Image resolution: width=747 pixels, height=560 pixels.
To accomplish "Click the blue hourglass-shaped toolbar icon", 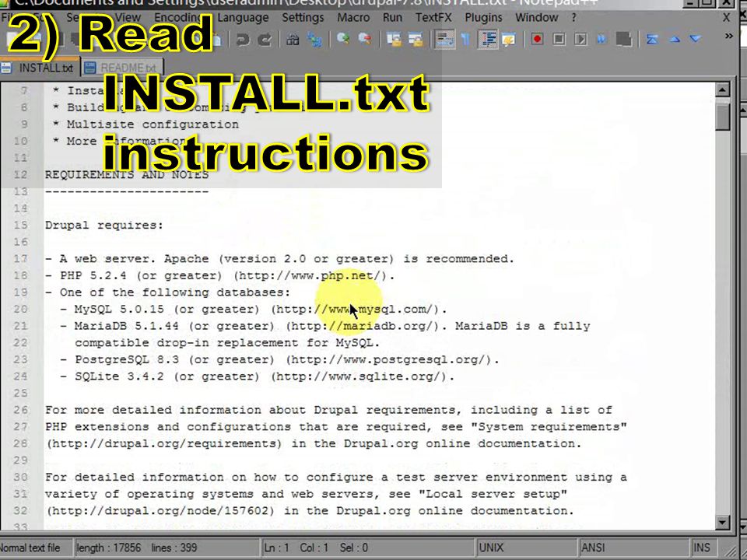I will 652,40.
